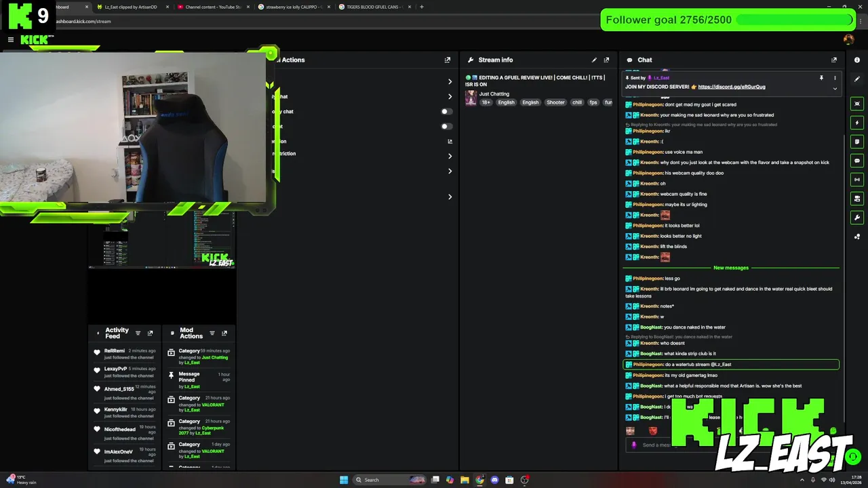Show hidden system tray icons

click(803, 480)
